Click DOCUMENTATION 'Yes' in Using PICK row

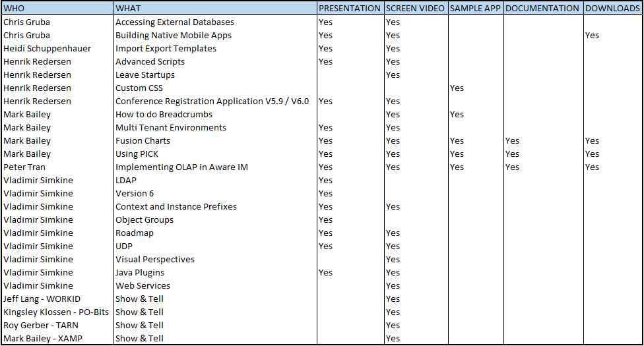click(x=512, y=154)
